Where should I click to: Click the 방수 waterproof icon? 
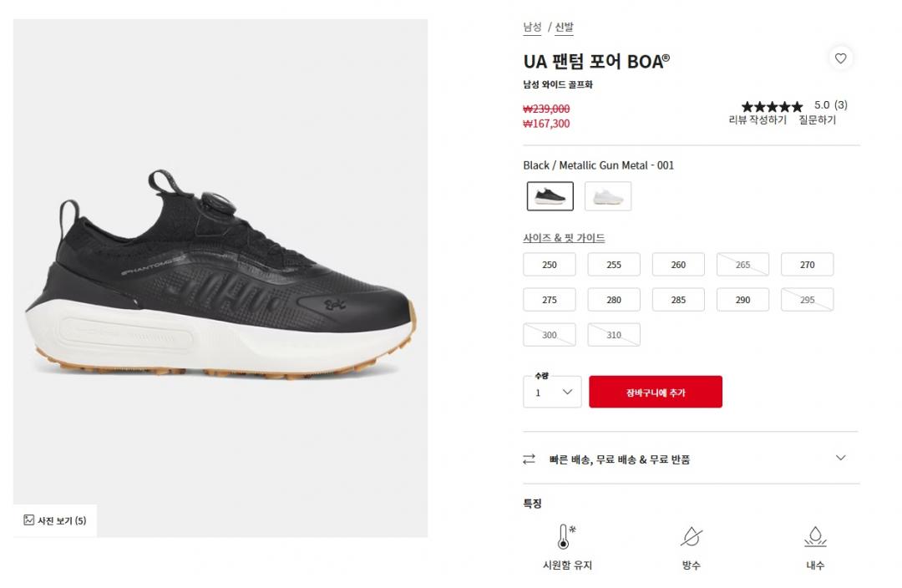pyautogui.click(x=691, y=536)
